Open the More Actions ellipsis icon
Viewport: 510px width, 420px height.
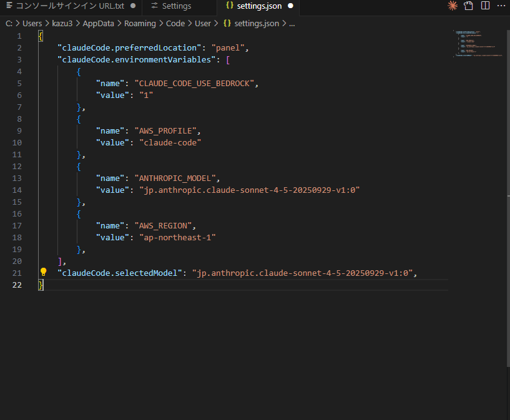501,6
